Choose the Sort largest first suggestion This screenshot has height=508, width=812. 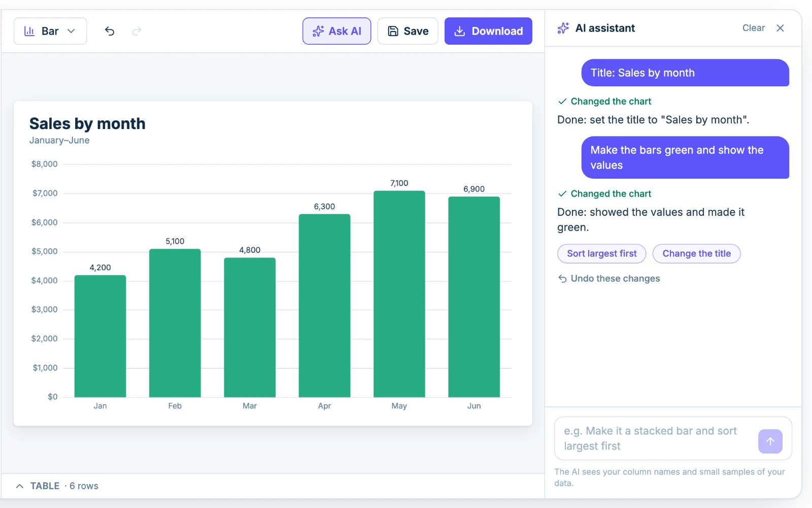tap(602, 253)
